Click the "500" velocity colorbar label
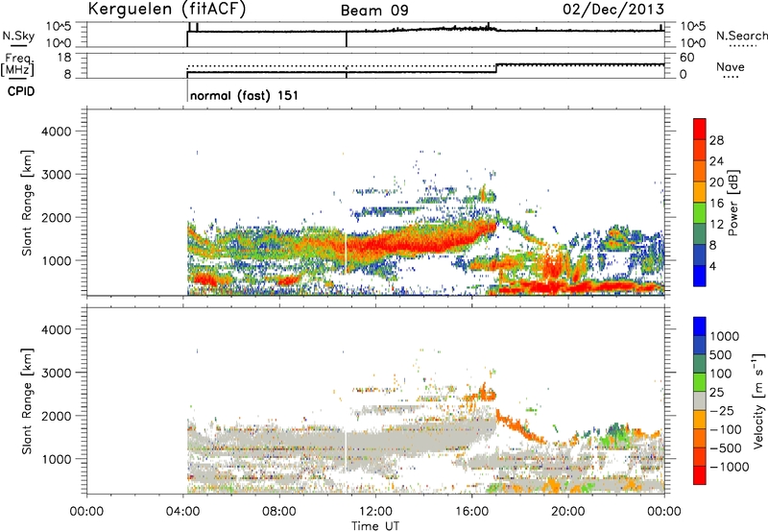This screenshot has width=768, height=532. (x=721, y=355)
